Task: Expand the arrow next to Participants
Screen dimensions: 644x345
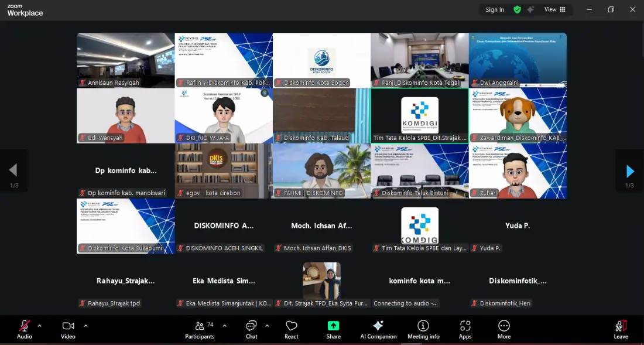Action: tap(224, 326)
